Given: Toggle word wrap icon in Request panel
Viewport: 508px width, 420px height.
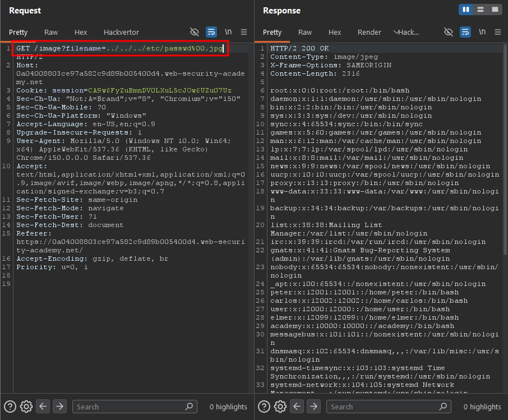Looking at the screenshot, I should point(211,32).
